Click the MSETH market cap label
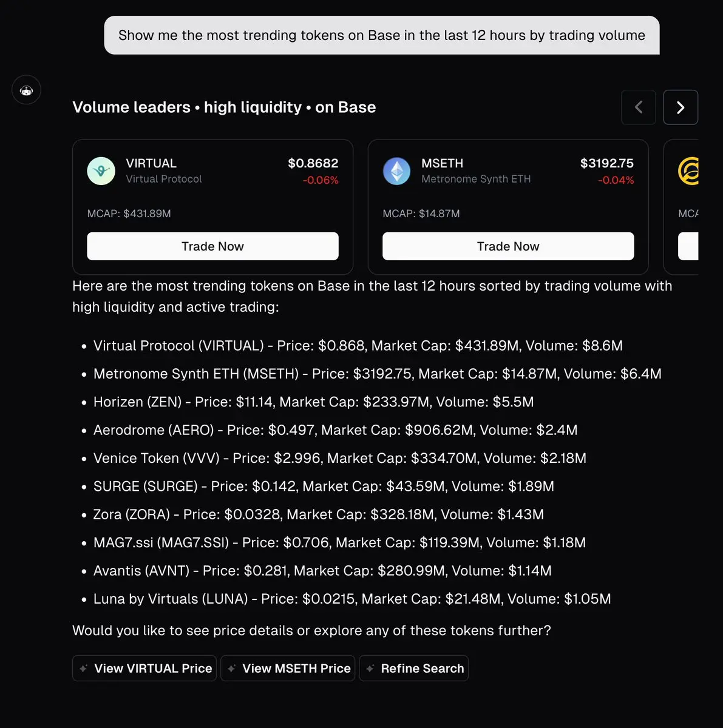723x728 pixels. 421,214
